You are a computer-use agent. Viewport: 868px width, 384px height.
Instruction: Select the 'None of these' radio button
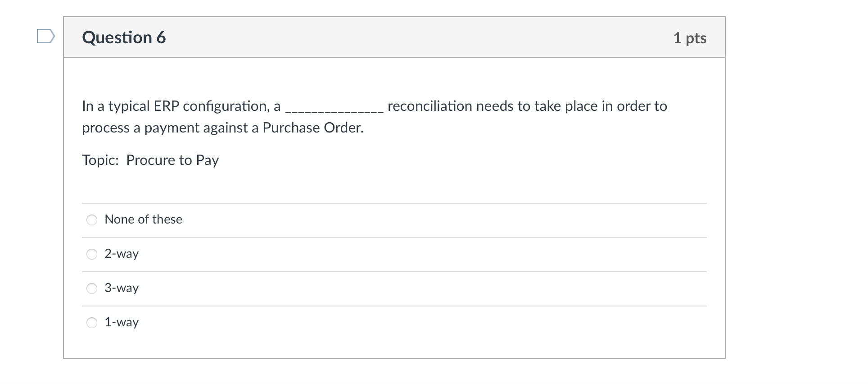pos(91,220)
